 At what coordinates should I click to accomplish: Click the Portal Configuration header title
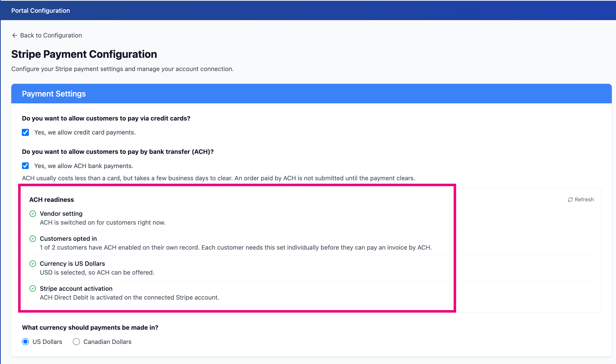40,11
